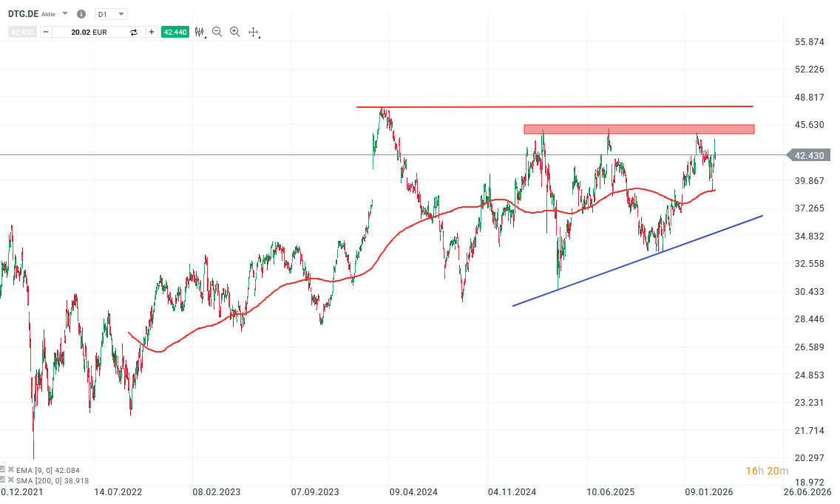Toggle the greyed 42.430 sell price button
The width and height of the screenshot is (840, 504).
pyautogui.click(x=21, y=32)
